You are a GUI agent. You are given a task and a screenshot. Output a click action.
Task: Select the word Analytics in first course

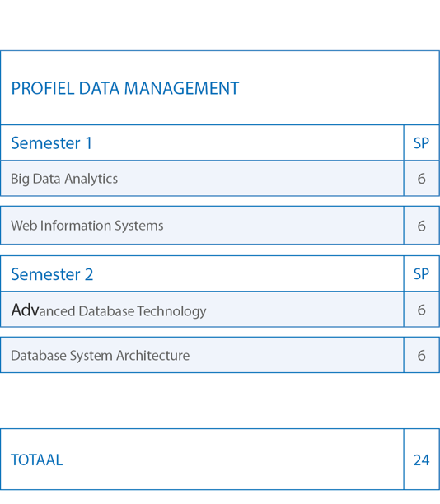click(91, 179)
